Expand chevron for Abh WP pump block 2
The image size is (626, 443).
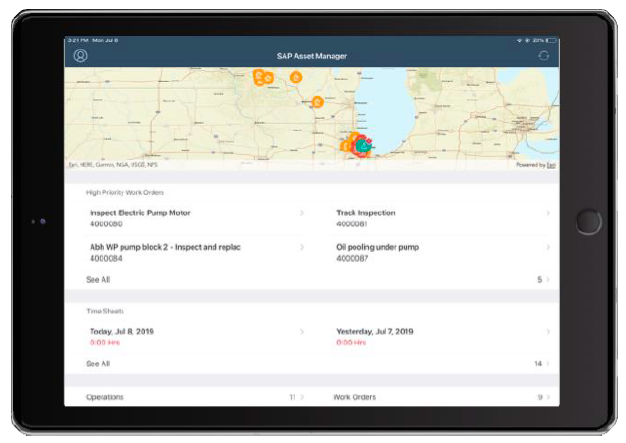tap(302, 247)
